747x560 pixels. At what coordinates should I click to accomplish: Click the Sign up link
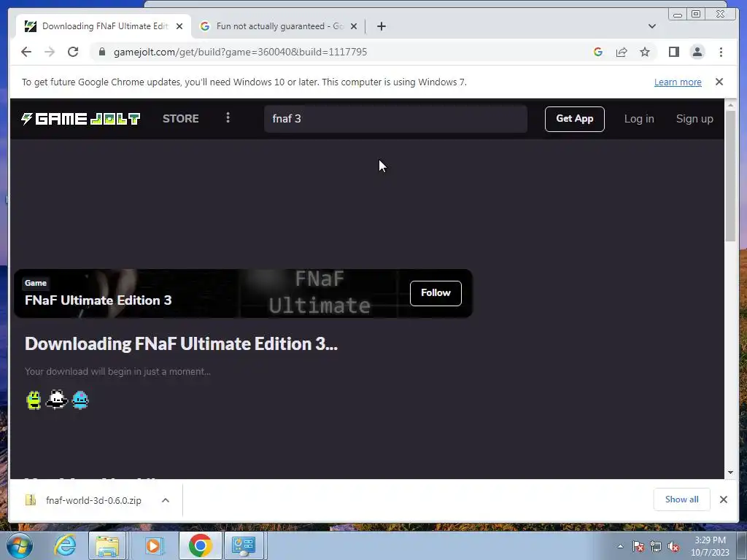coord(694,119)
